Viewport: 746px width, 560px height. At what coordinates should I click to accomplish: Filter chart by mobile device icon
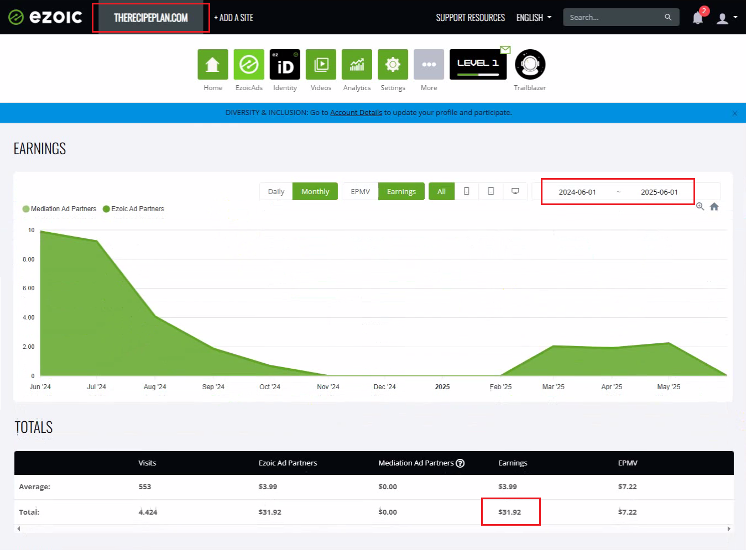[x=466, y=191]
